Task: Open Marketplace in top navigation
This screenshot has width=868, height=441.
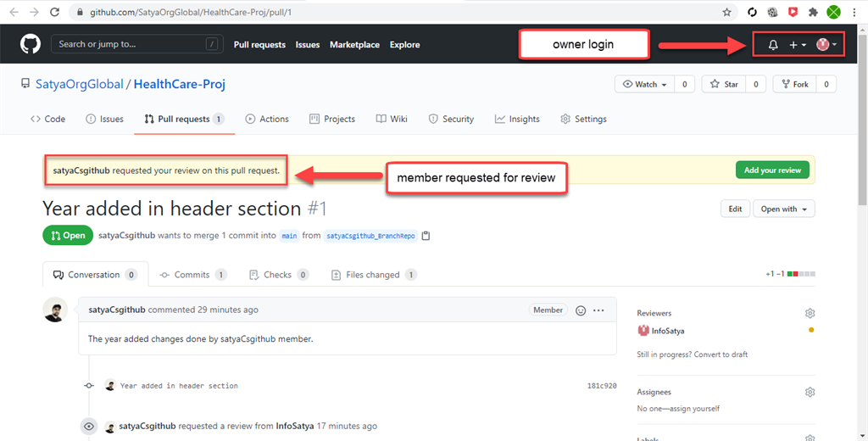Action: (354, 44)
